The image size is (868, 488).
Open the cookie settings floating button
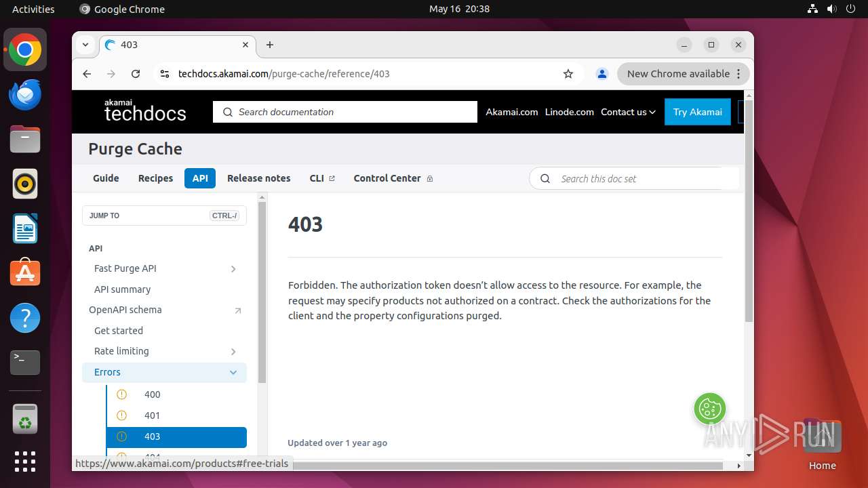click(710, 408)
